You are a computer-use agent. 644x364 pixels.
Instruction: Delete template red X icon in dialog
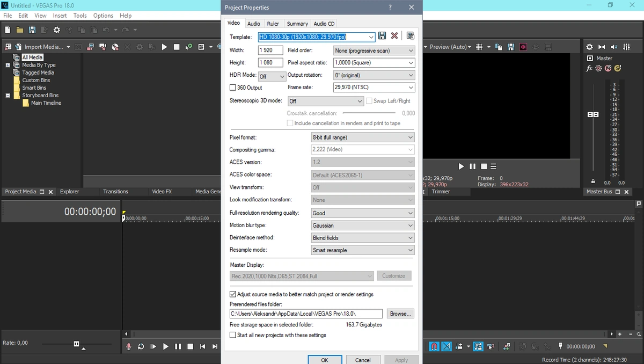pos(394,35)
